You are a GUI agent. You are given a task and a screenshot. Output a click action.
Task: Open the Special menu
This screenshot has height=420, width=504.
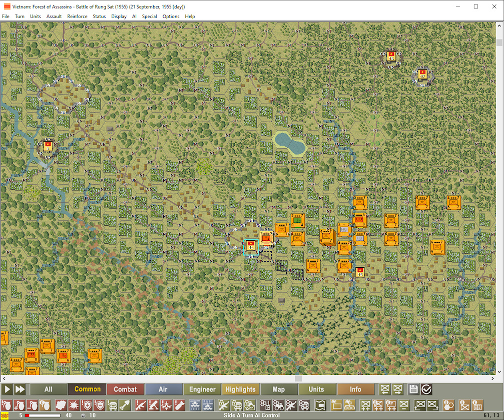point(150,17)
